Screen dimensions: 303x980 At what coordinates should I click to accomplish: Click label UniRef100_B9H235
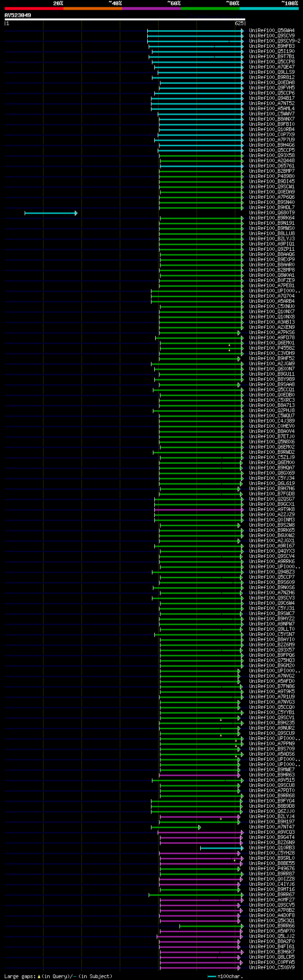(x=272, y=723)
